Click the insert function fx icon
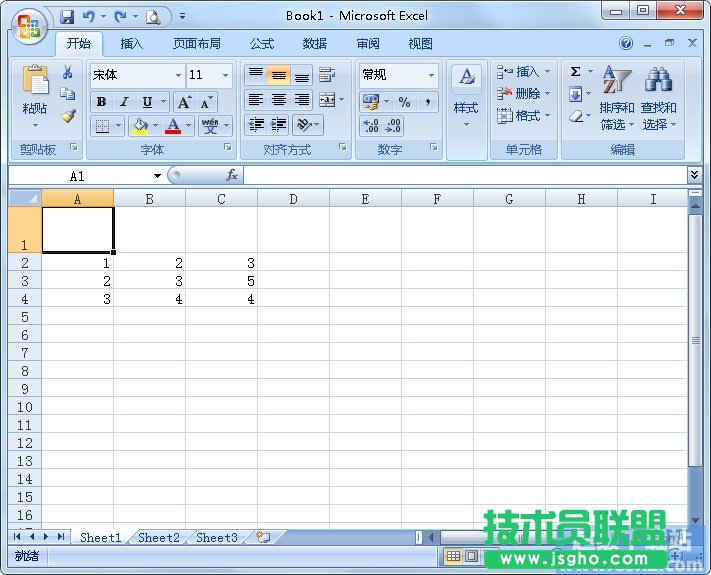 [232, 175]
